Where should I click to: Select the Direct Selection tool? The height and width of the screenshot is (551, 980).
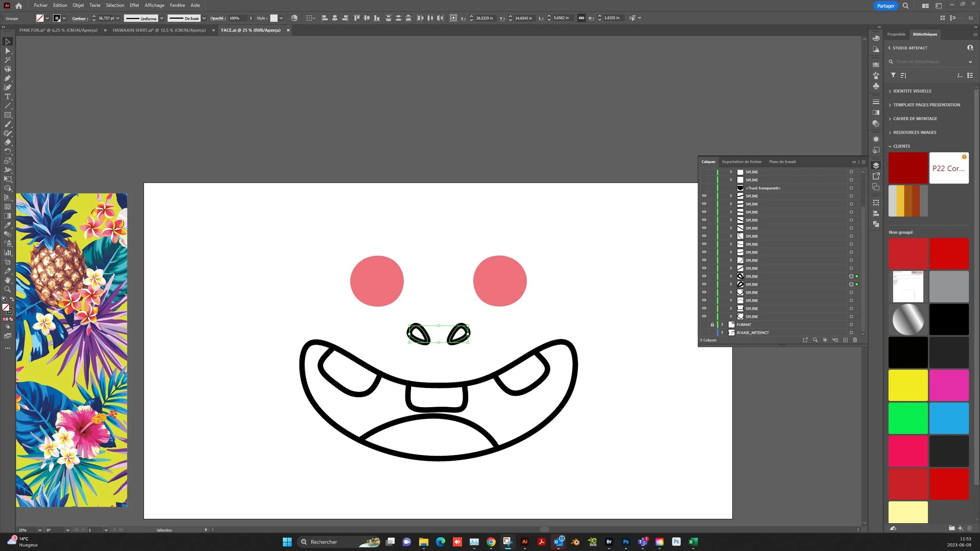coord(7,51)
